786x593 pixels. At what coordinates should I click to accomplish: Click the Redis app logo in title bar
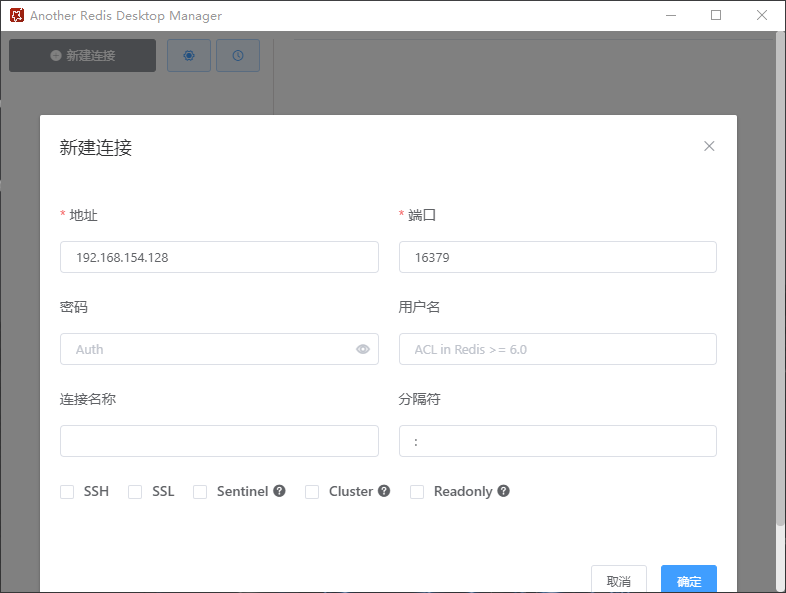(x=16, y=15)
